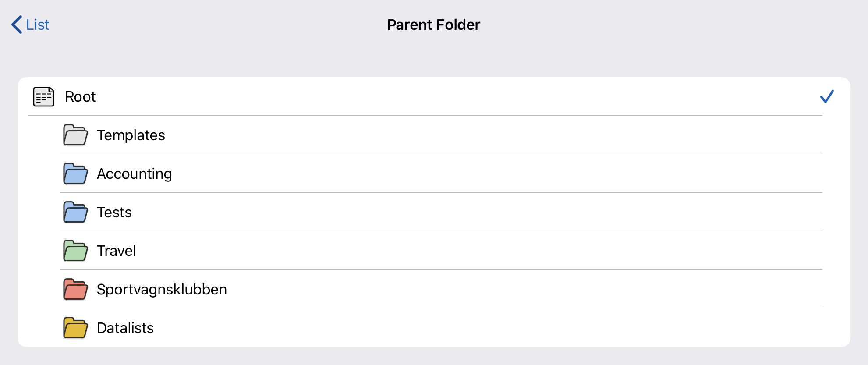Choose Templates as the parent folder
This screenshot has width=868, height=365.
tap(131, 135)
